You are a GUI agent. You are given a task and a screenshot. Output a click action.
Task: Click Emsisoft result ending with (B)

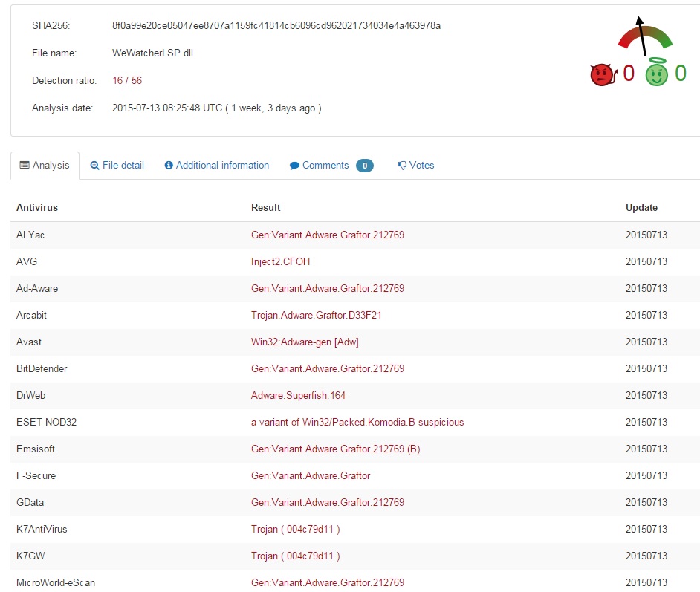[x=336, y=449]
